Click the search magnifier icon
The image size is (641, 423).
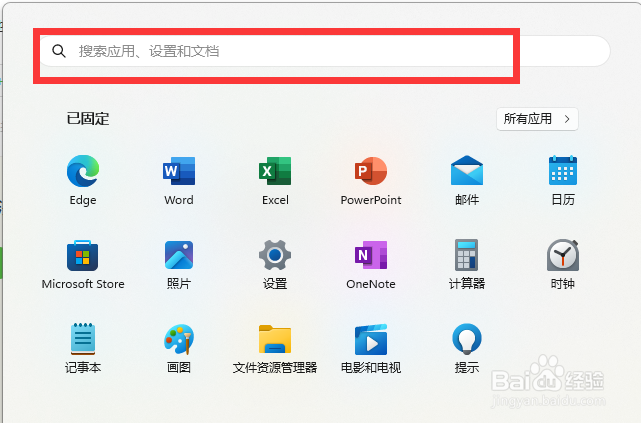[59, 51]
